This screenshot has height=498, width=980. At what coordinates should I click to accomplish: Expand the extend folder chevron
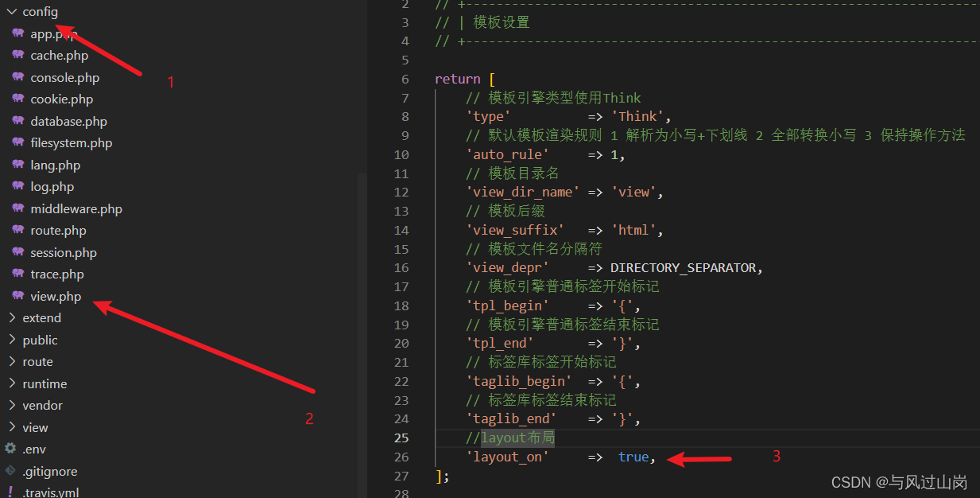tap(12, 317)
